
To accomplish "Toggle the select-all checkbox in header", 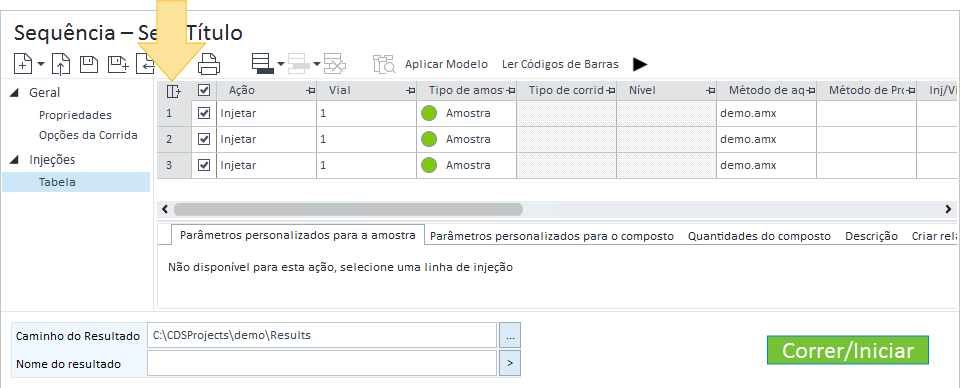I will coord(204,91).
